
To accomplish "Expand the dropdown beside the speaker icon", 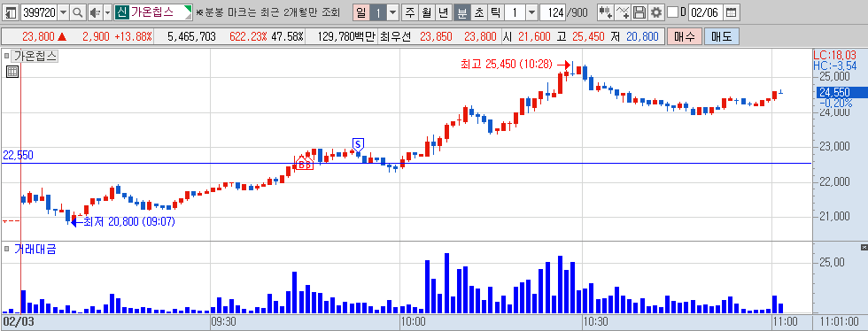I will [x=107, y=12].
